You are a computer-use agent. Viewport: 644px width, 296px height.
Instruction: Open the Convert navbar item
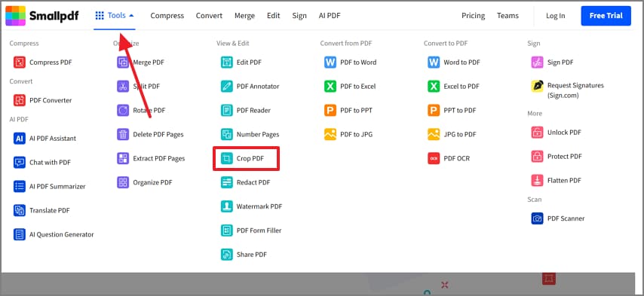(209, 16)
